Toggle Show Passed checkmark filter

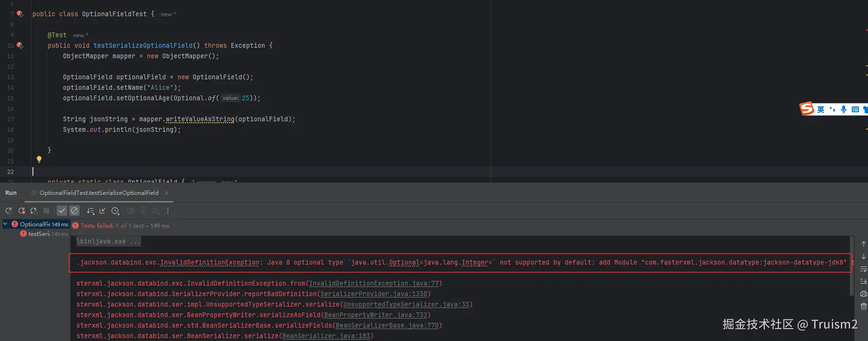click(x=62, y=211)
